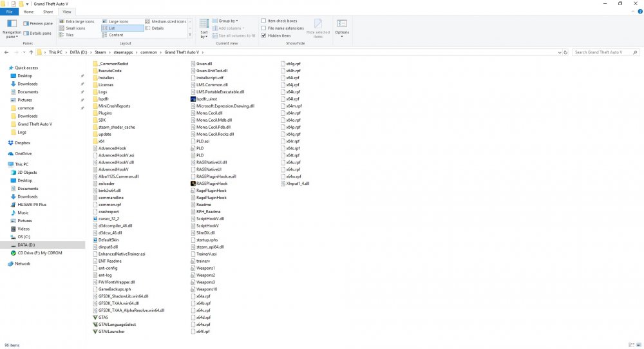Open the Navigation pane dropdown
Viewport: 644px width, 349px height.
[x=12, y=28]
